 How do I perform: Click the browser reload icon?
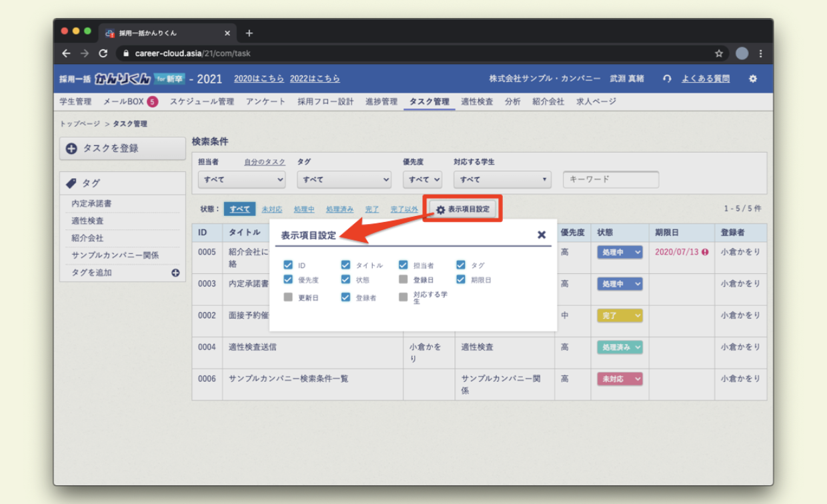103,53
